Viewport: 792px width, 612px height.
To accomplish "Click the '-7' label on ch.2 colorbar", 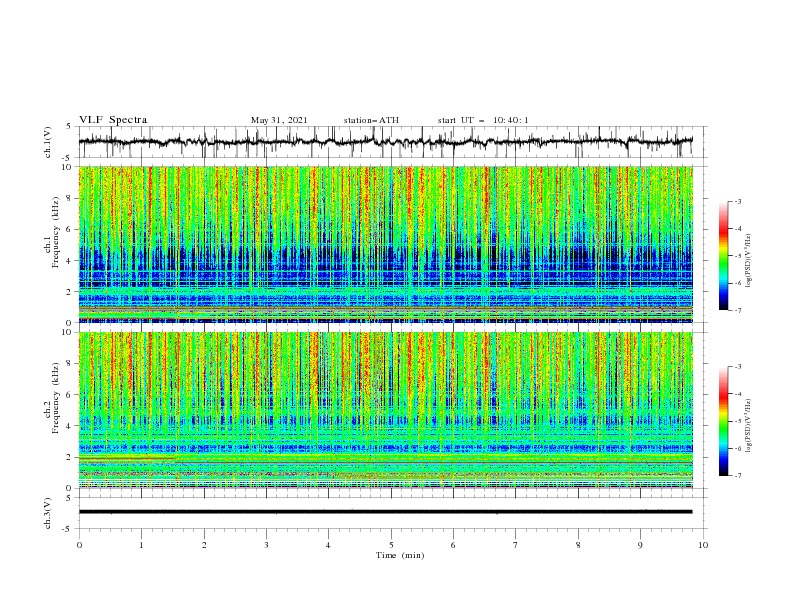I will 737,475.
